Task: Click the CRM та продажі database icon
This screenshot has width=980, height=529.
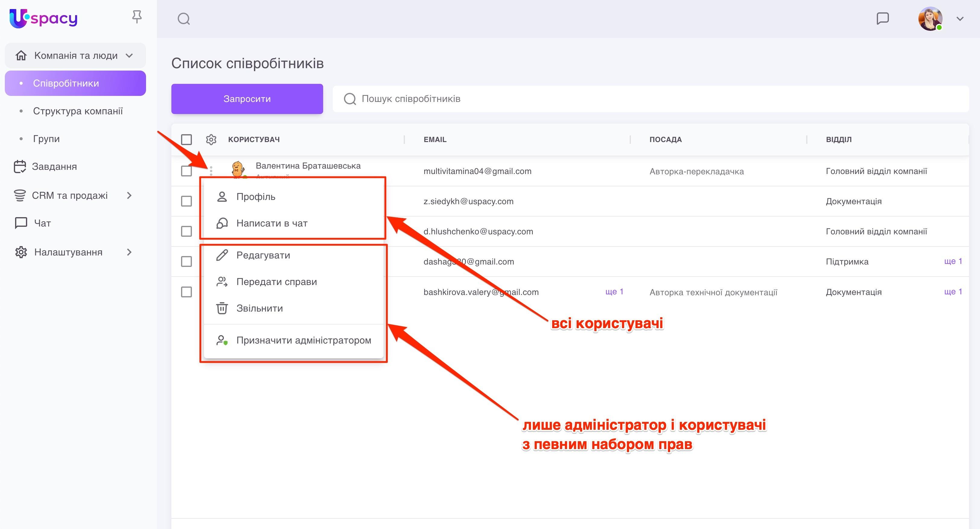Action: pyautogui.click(x=20, y=195)
